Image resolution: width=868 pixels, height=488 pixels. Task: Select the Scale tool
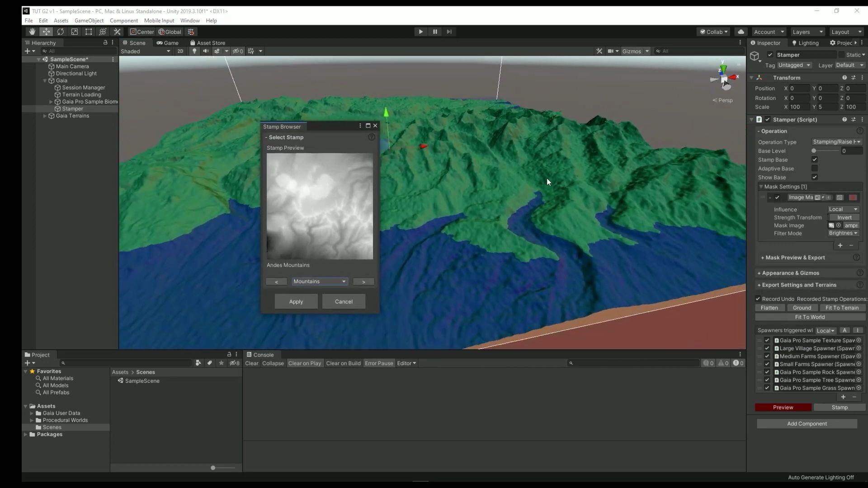click(75, 32)
